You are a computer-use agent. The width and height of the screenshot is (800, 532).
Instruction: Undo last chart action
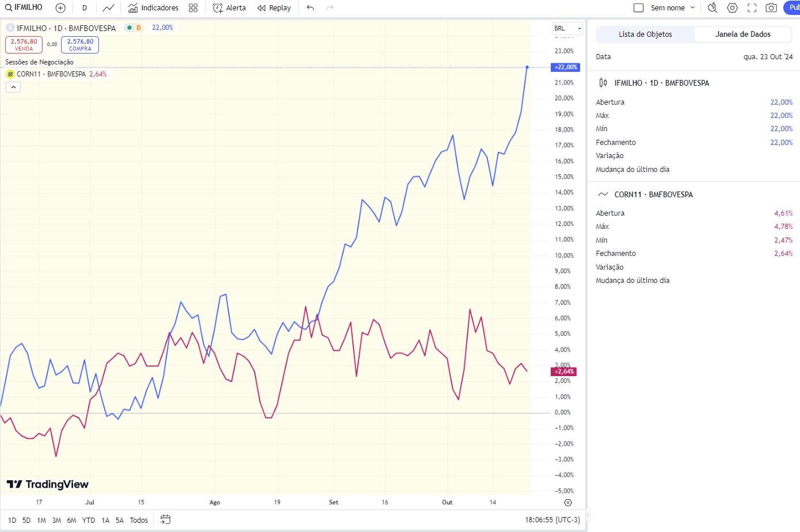click(310, 8)
